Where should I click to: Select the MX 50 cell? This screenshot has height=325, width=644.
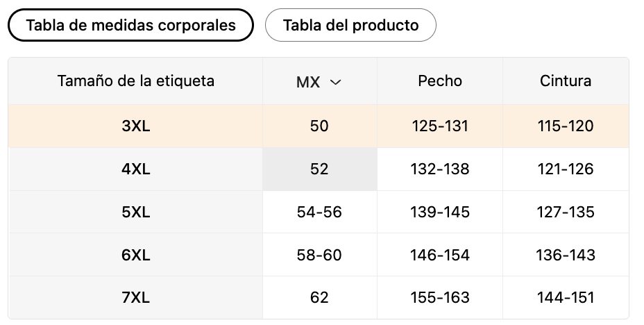(319, 126)
